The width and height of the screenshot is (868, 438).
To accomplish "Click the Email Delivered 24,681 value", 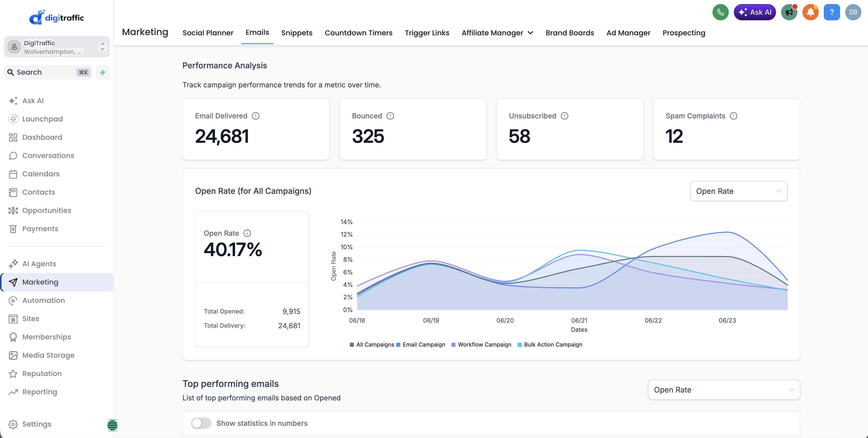I will click(222, 136).
